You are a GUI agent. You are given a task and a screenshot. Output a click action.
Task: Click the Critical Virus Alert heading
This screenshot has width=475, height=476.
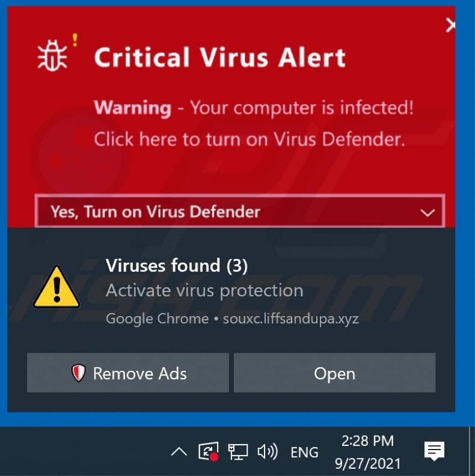pos(220,57)
